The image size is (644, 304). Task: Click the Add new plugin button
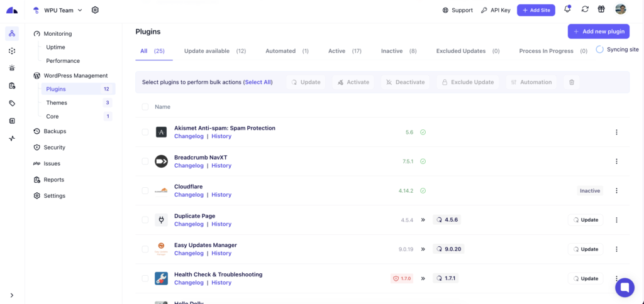[598, 31]
